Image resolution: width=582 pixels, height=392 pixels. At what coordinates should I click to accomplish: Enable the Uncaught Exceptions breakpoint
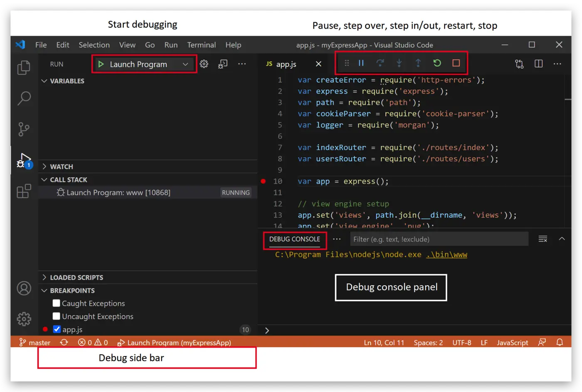[57, 316]
